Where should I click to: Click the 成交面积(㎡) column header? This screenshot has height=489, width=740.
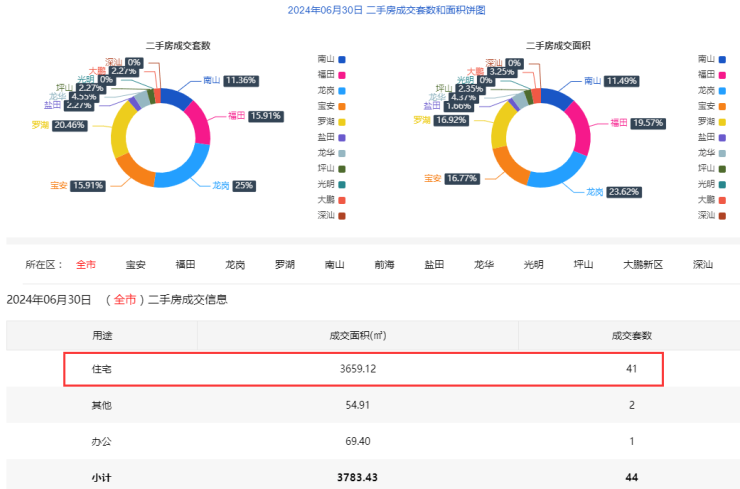[357, 335]
